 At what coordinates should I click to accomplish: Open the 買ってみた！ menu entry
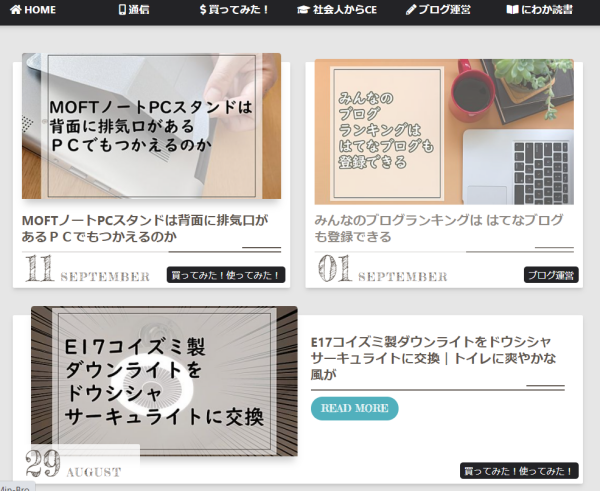point(234,10)
